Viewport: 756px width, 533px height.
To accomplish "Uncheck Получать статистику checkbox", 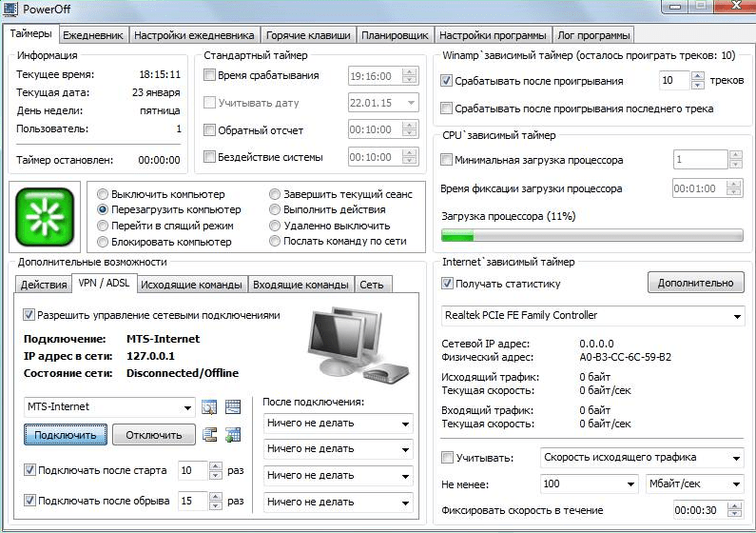I will pos(448,284).
